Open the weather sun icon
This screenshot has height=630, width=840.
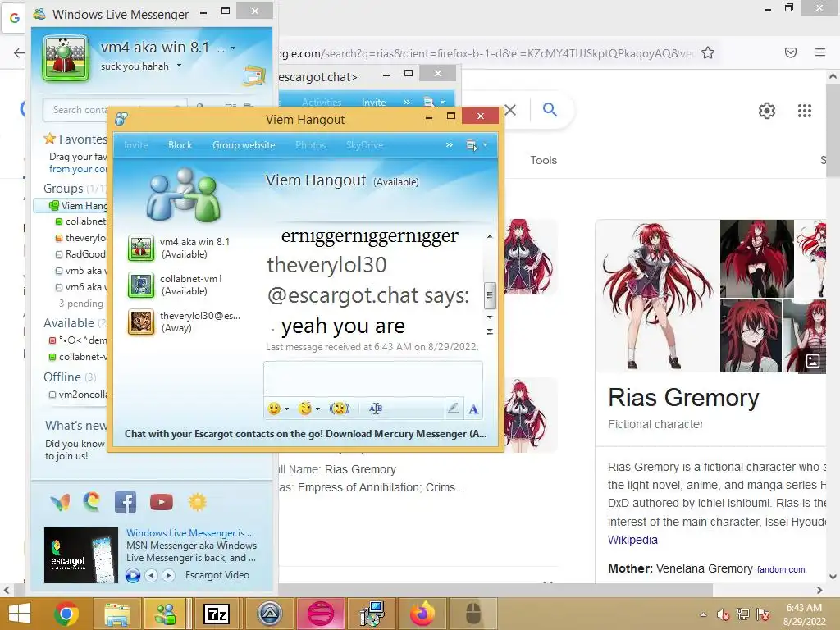[x=197, y=502]
